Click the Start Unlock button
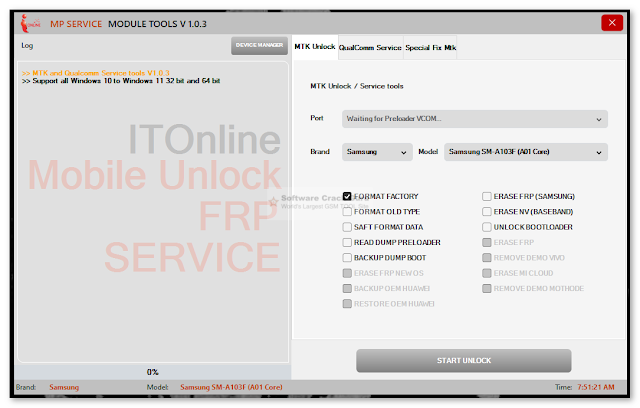 464,361
